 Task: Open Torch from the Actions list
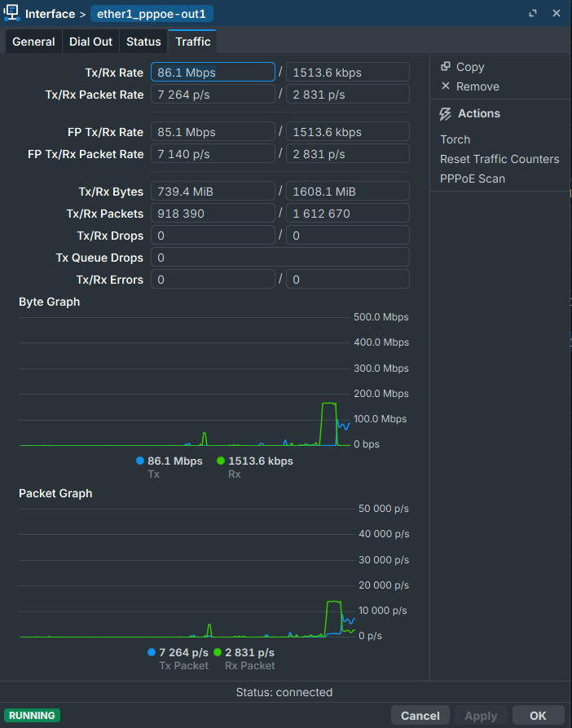(x=455, y=139)
